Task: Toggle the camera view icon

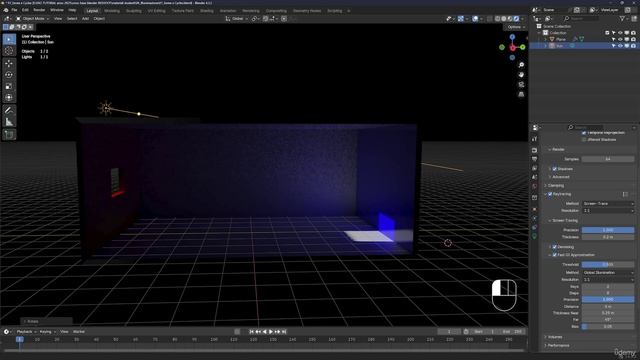Action: point(521,84)
